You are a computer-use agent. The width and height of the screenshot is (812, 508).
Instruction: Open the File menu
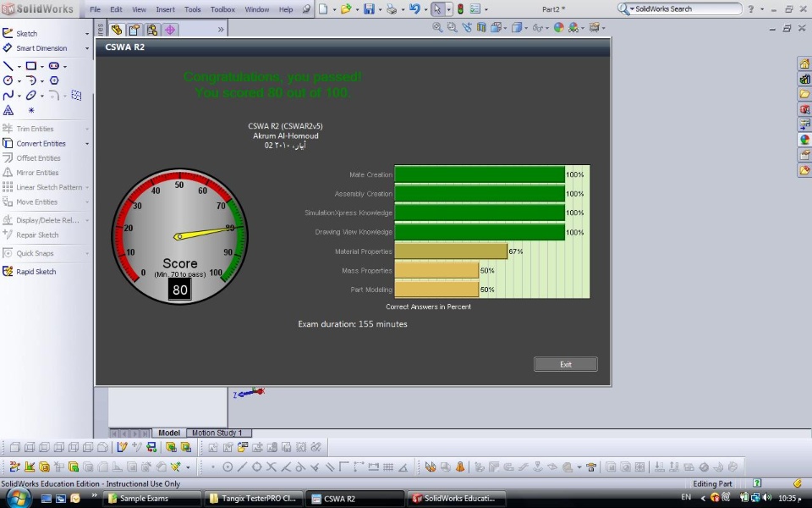96,9
